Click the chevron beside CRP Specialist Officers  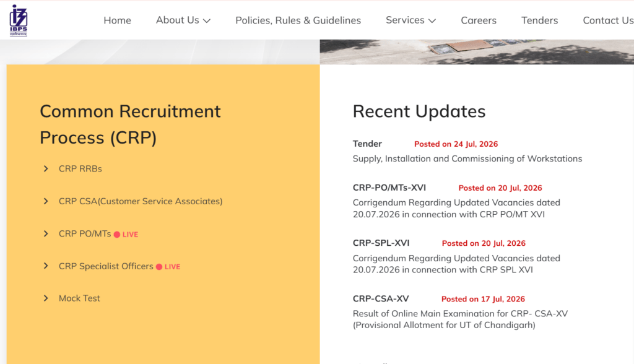pyautogui.click(x=46, y=266)
